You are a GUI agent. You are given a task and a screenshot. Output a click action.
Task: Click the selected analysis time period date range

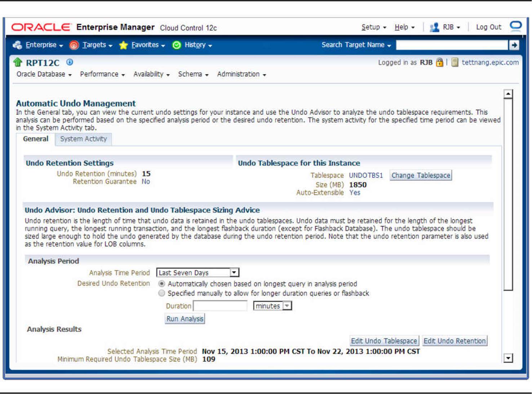311,351
